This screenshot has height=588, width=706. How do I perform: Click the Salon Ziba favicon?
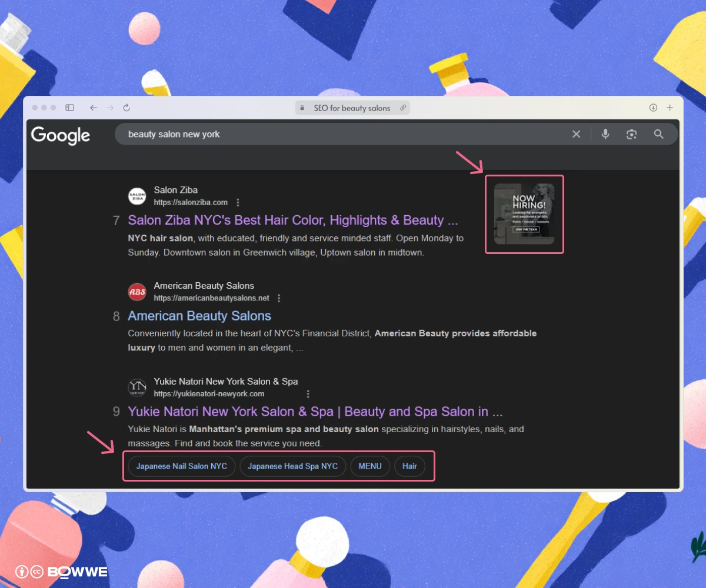pyautogui.click(x=137, y=196)
